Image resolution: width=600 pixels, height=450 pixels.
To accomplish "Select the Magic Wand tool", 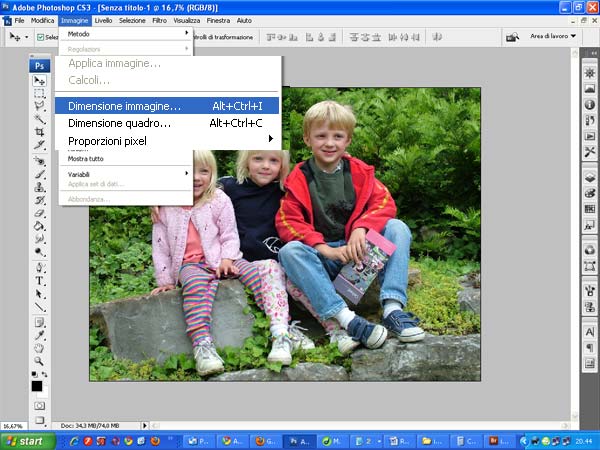I will pos(39,119).
